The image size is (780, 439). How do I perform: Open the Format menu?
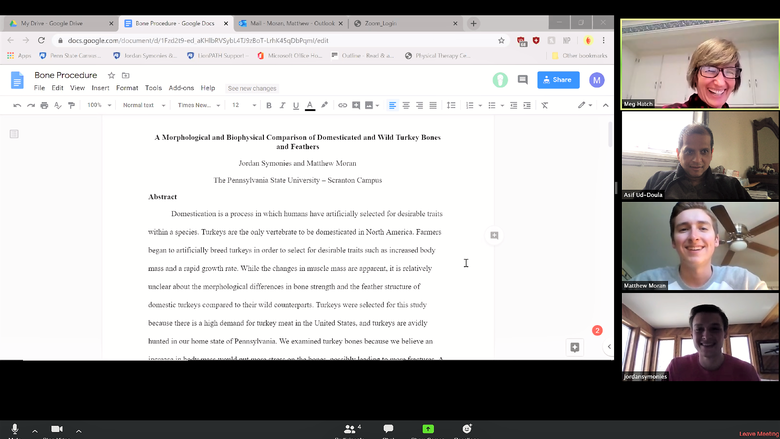pos(127,88)
